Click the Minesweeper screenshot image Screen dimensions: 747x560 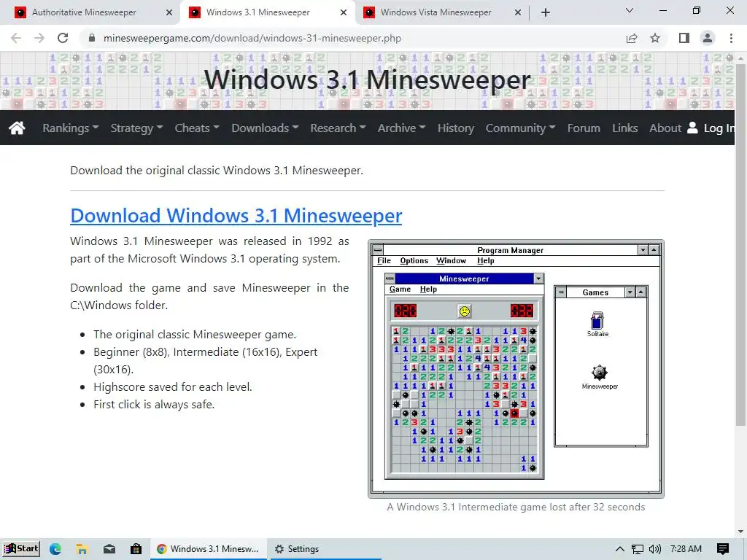pos(516,369)
